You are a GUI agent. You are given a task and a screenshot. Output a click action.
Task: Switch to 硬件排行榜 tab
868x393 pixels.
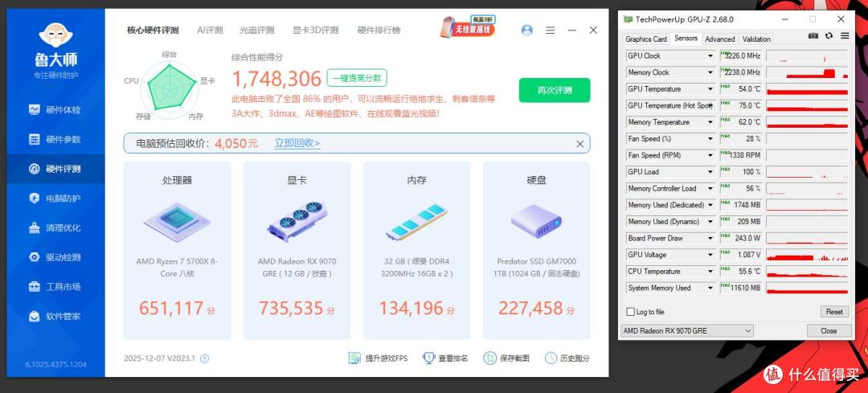[x=379, y=31]
